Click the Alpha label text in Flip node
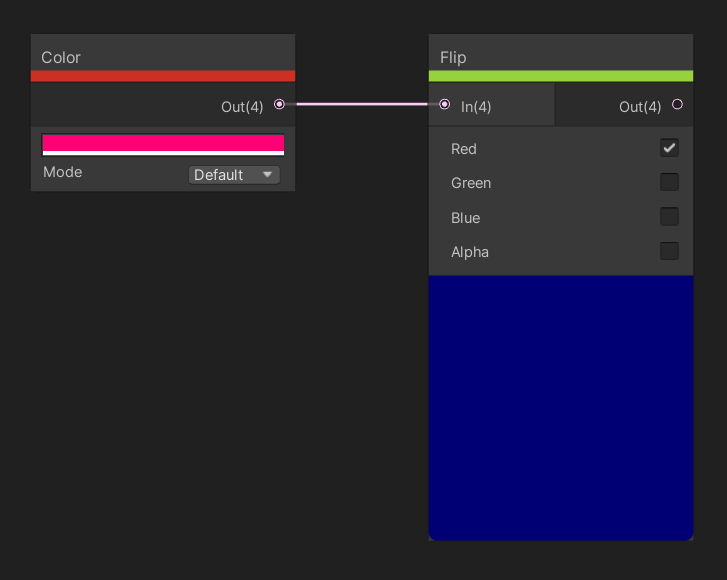This screenshot has width=727, height=580. point(470,252)
